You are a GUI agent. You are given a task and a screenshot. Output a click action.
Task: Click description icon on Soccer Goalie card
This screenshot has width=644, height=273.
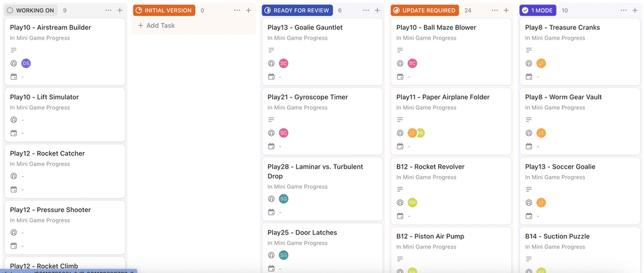click(529, 189)
